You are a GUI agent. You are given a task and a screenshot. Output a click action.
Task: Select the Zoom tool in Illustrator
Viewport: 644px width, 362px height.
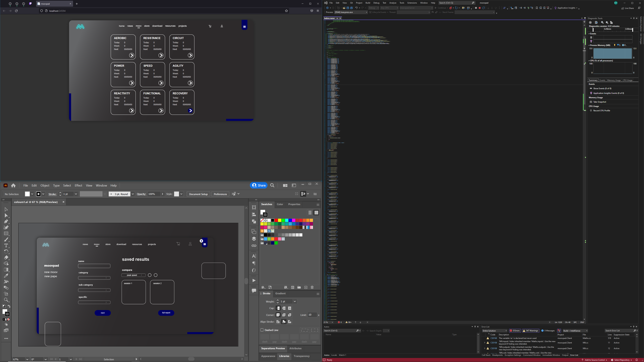6,300
